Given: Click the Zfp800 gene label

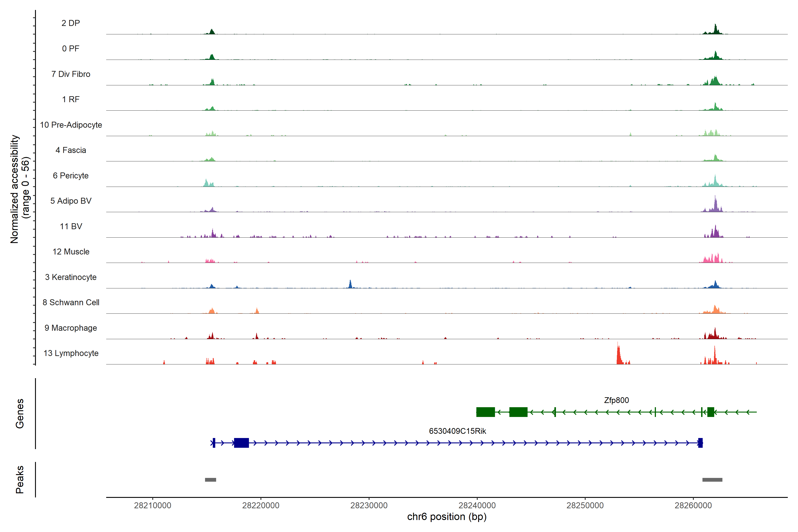Looking at the screenshot, I should [616, 400].
